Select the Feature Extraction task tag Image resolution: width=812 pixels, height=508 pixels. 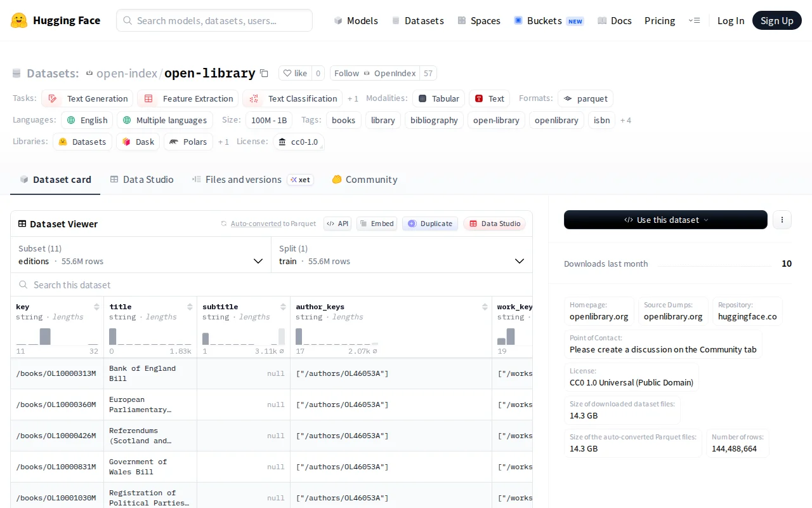click(x=188, y=98)
